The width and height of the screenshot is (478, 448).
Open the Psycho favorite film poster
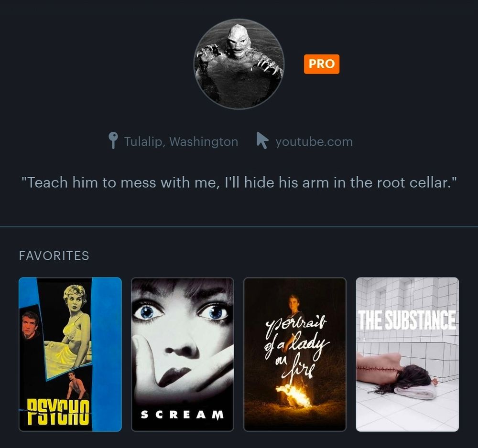70,354
